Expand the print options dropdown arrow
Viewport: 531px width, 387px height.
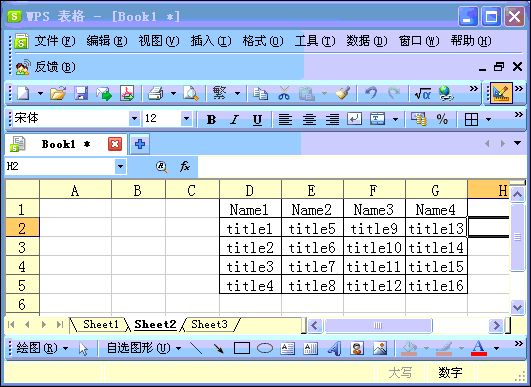click(173, 93)
